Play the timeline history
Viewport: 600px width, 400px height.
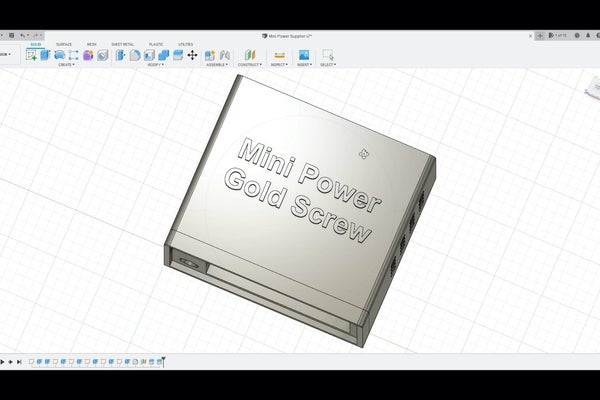click(x=3, y=362)
